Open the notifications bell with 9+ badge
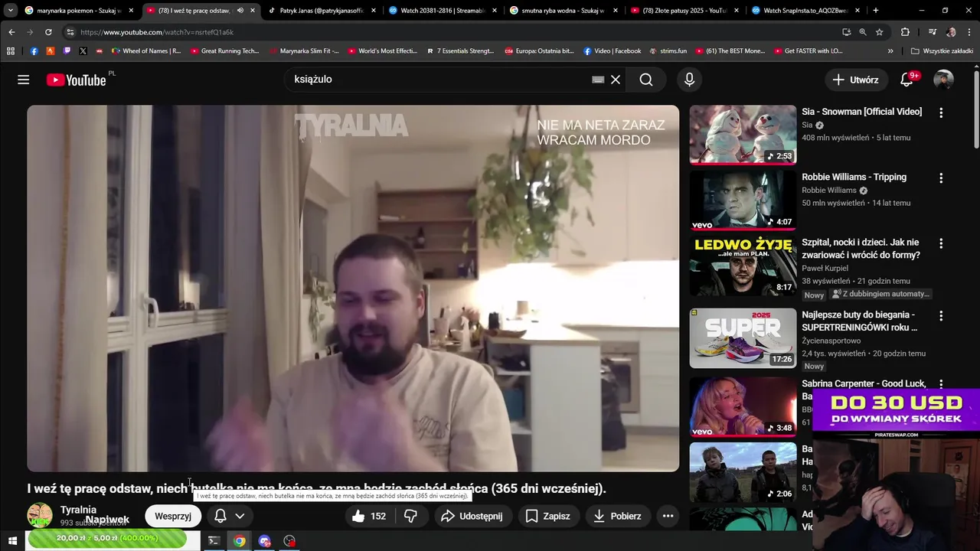Screen dimensions: 980x551 pyautogui.click(x=906, y=80)
